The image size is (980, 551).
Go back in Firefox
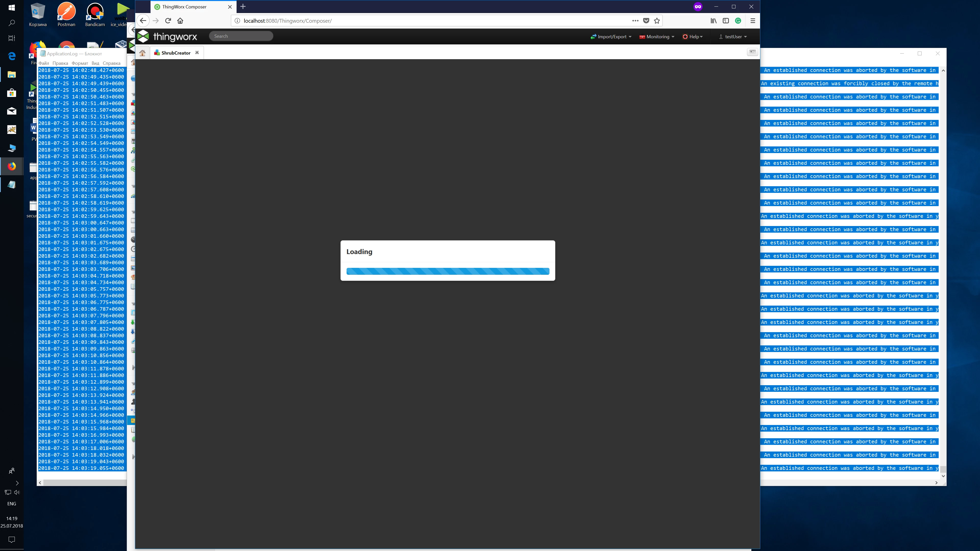(x=143, y=20)
